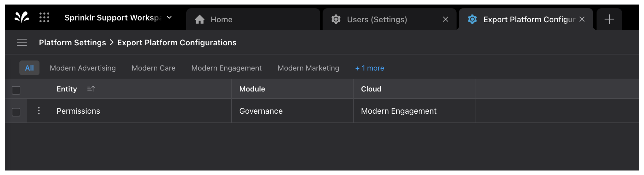This screenshot has width=644, height=175.
Task: Close the Users (Settings) tab
Action: [445, 19]
